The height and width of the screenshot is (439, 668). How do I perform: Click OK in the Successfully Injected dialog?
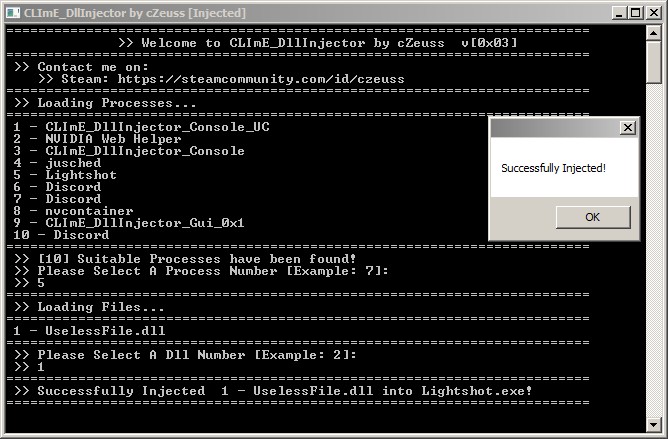click(x=593, y=217)
